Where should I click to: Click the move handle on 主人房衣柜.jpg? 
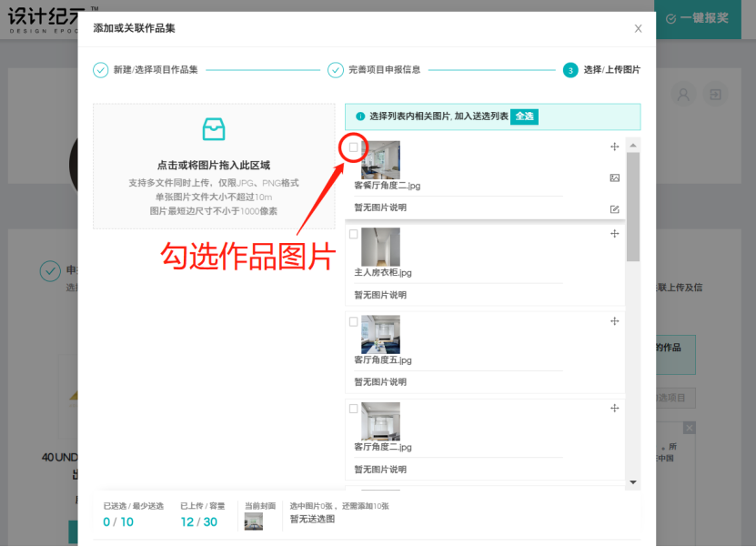pyautogui.click(x=614, y=234)
